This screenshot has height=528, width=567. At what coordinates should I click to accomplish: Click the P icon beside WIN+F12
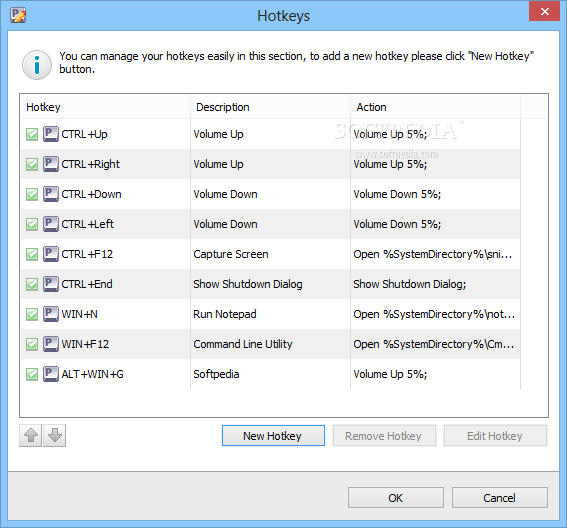(x=51, y=344)
